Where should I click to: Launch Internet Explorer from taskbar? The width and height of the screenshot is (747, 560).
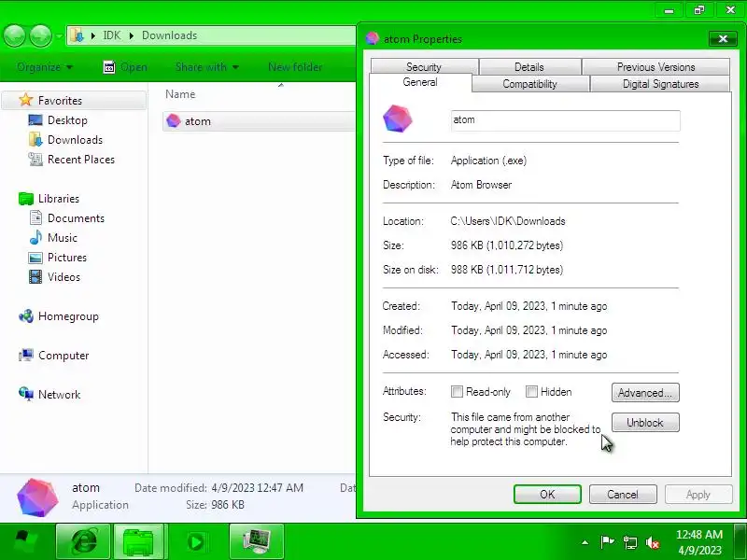click(83, 541)
